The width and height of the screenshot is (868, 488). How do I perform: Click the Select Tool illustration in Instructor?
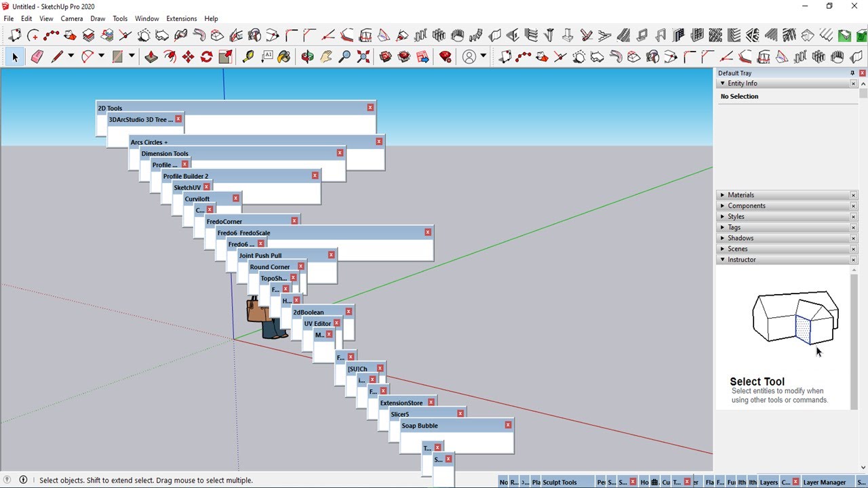[x=795, y=319]
